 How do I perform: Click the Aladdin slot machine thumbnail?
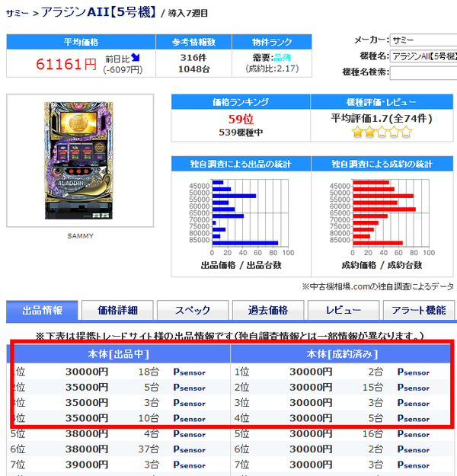tap(79, 160)
